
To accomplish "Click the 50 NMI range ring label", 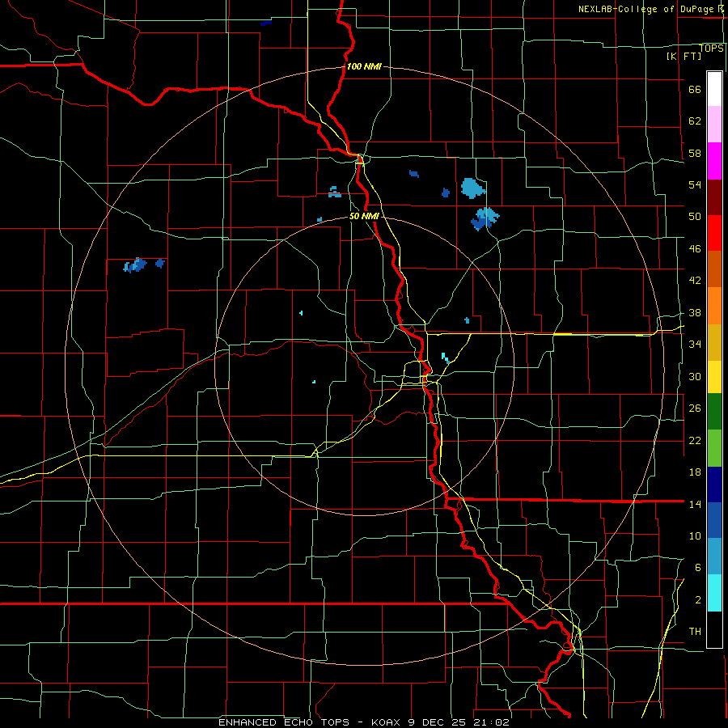I will pyautogui.click(x=364, y=216).
